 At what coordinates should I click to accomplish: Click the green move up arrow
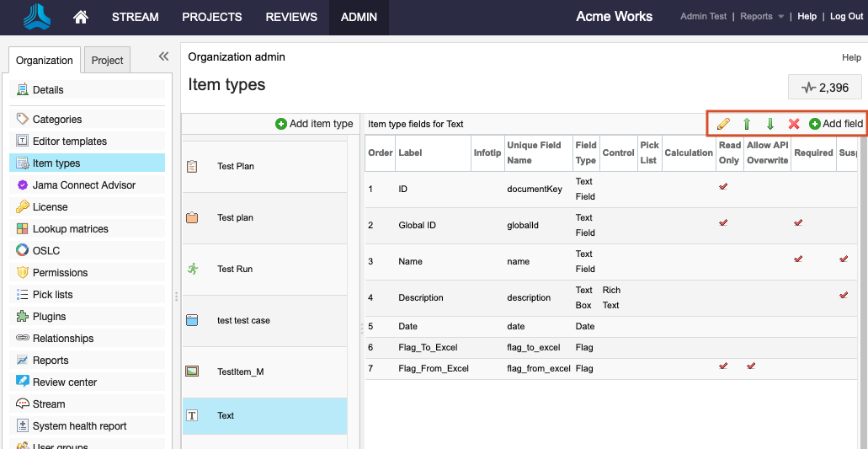(x=746, y=124)
